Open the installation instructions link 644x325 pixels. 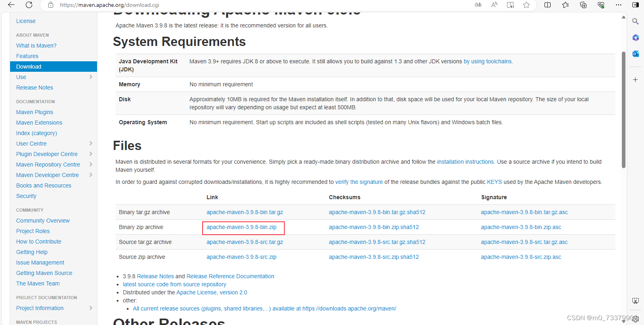(x=466, y=162)
